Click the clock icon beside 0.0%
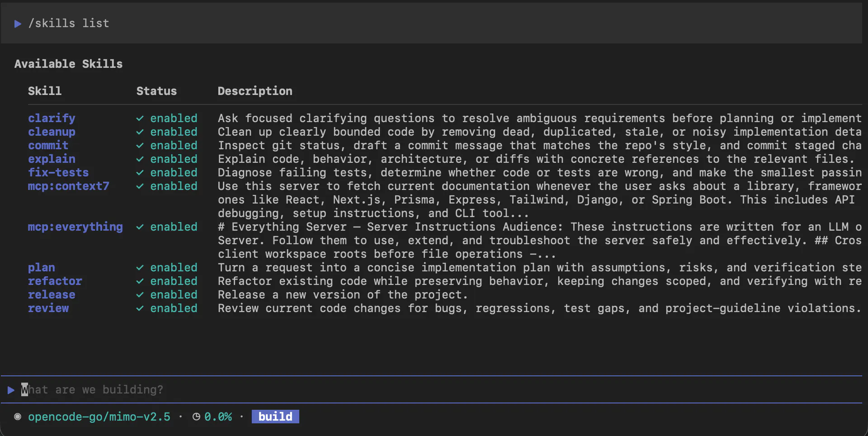 tap(196, 417)
